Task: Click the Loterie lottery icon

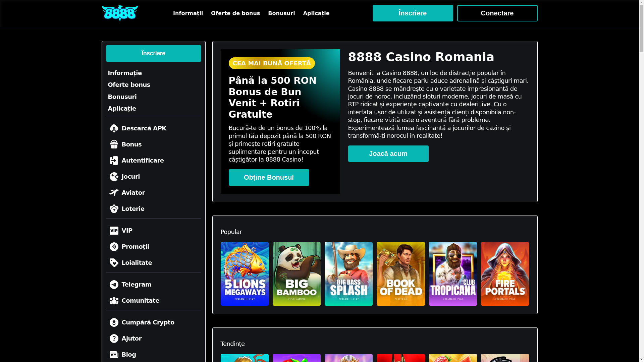Action: coord(114,209)
